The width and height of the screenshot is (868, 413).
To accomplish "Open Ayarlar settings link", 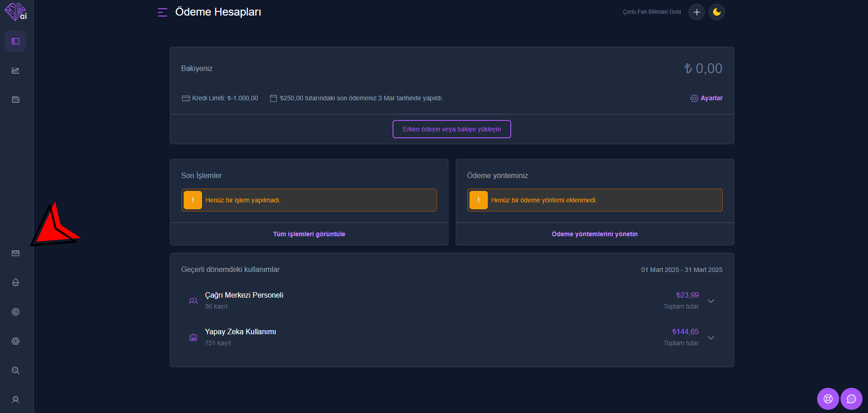I will pos(706,98).
